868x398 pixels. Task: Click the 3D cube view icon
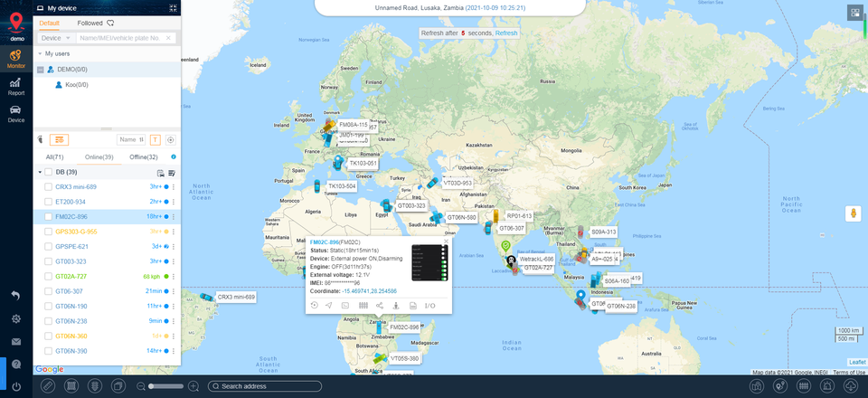point(118,386)
